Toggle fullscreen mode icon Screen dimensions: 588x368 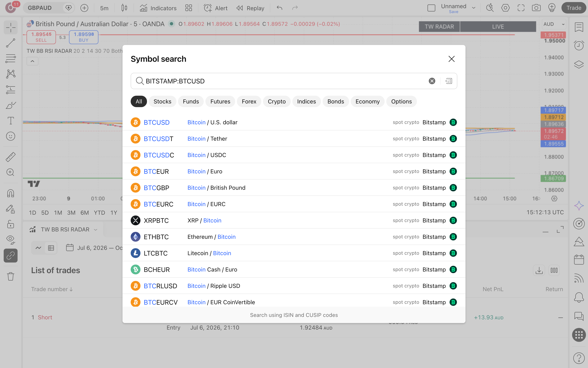[521, 8]
